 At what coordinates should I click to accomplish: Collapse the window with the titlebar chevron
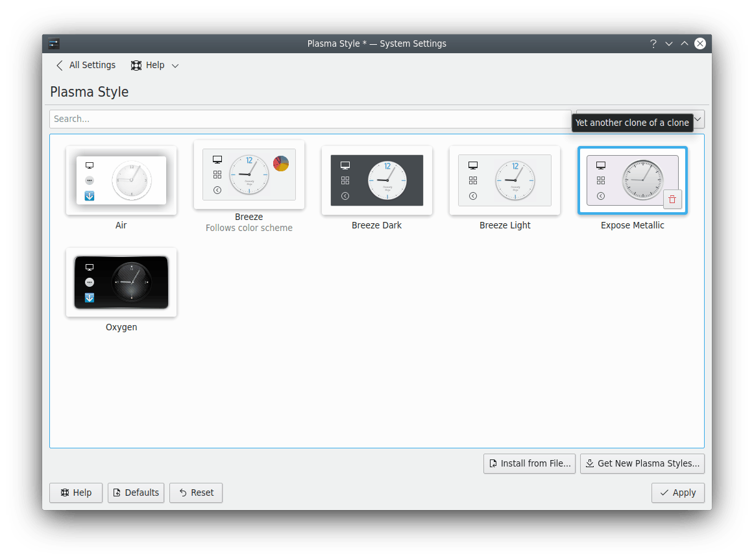[x=668, y=43]
